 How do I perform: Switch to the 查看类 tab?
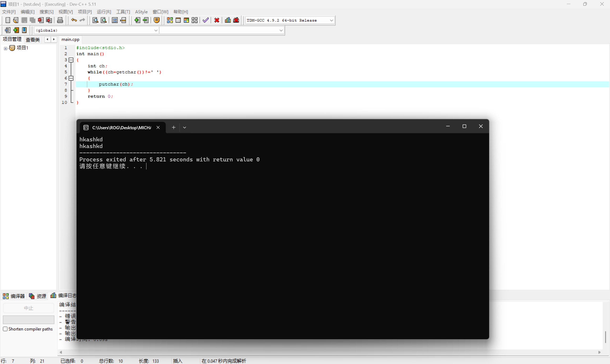point(33,40)
